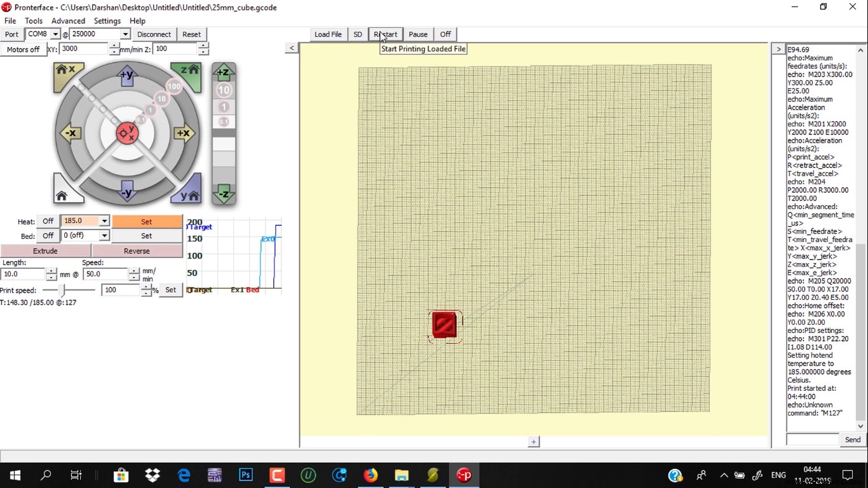This screenshot has height=488, width=868.
Task: Open the baud rate 250000 dropdown
Action: [125, 34]
